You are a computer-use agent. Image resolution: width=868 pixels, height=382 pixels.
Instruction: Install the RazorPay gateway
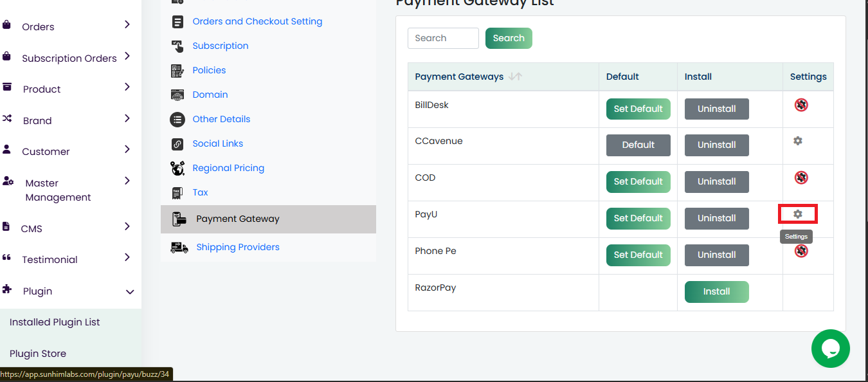(x=716, y=292)
